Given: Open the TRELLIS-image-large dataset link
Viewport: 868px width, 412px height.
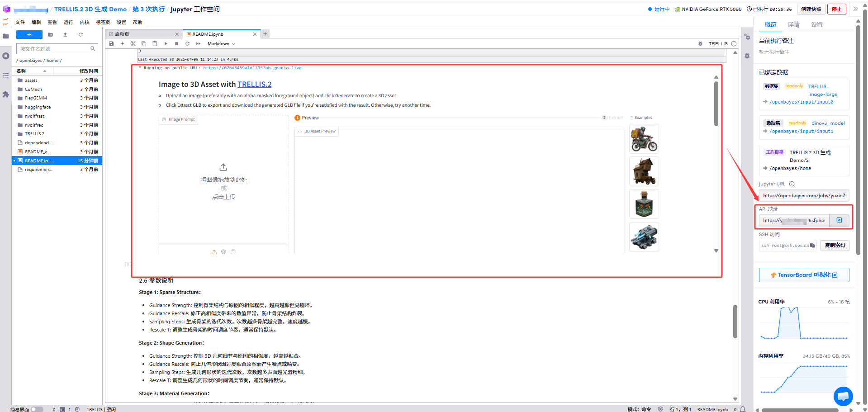Looking at the screenshot, I should coord(823,90).
